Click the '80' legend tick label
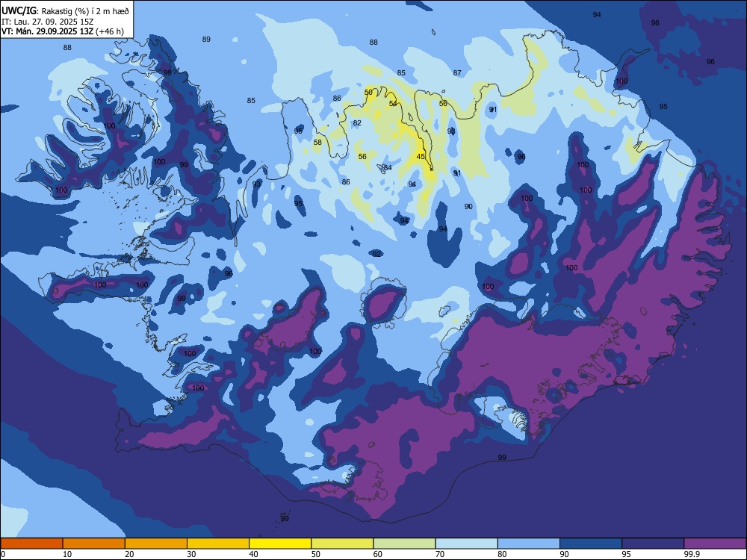The height and width of the screenshot is (560, 747). pyautogui.click(x=502, y=554)
